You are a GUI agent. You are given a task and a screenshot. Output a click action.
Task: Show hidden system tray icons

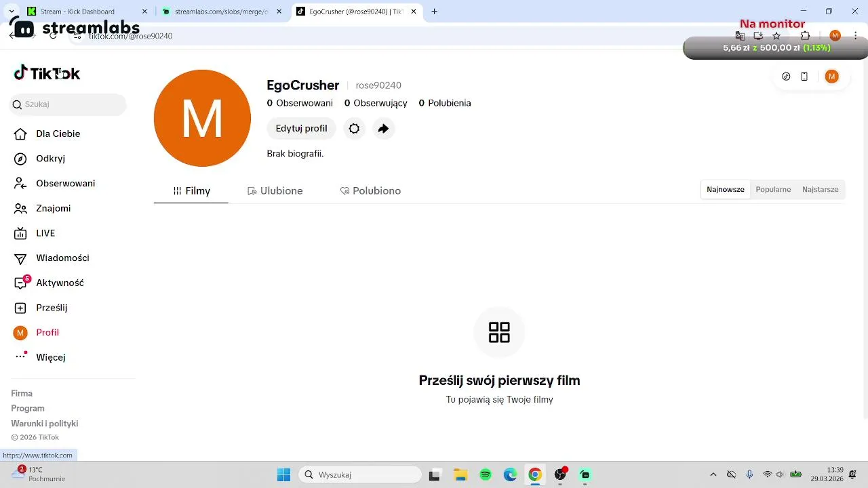pos(713,475)
